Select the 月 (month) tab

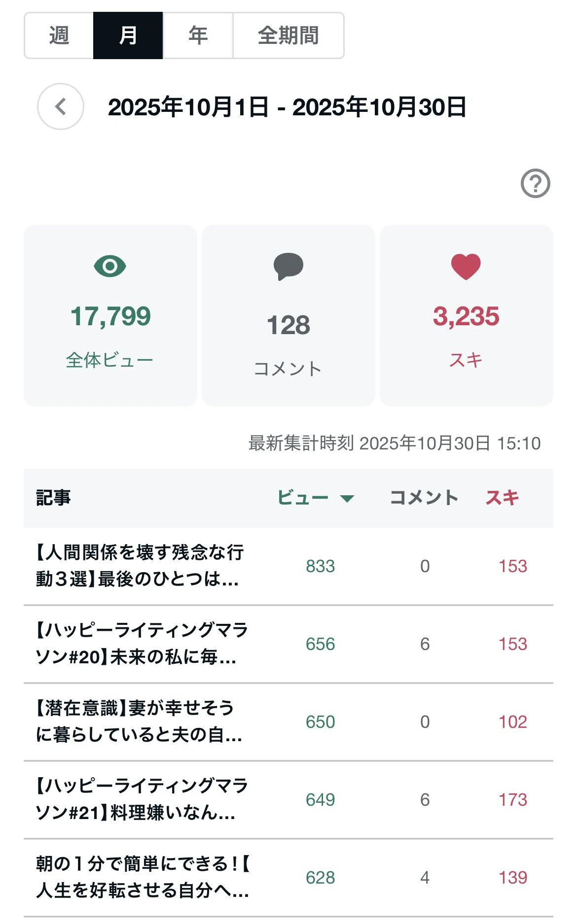[x=128, y=35]
